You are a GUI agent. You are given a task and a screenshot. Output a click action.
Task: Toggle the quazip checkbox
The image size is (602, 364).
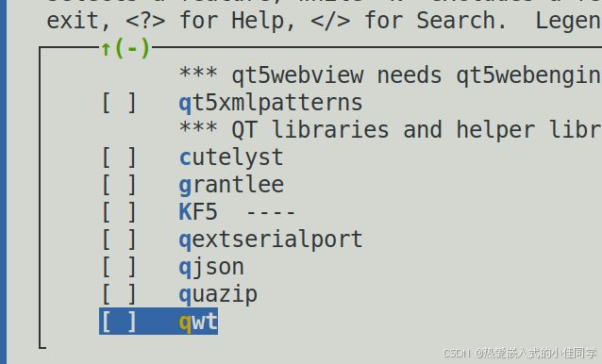tap(119, 294)
